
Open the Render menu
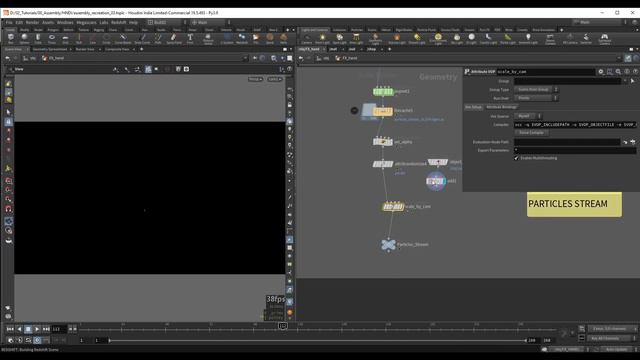(32, 22)
